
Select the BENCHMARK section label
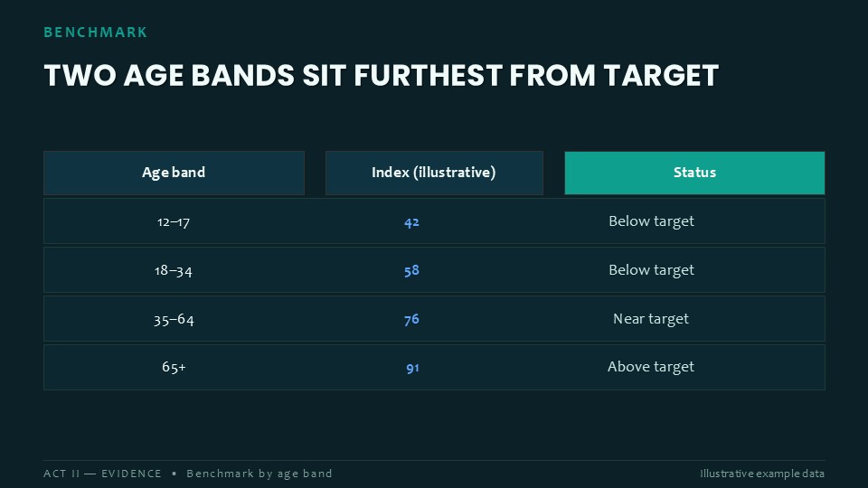pyautogui.click(x=95, y=33)
